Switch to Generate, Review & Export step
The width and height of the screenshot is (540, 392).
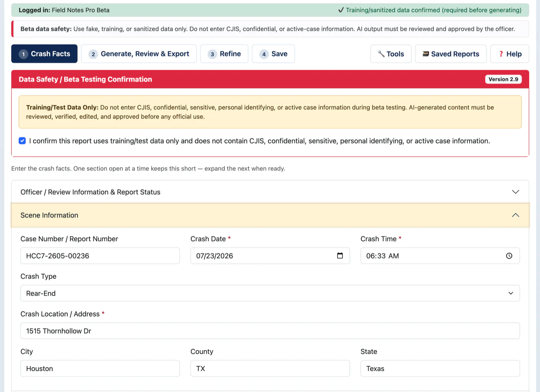[x=139, y=54]
